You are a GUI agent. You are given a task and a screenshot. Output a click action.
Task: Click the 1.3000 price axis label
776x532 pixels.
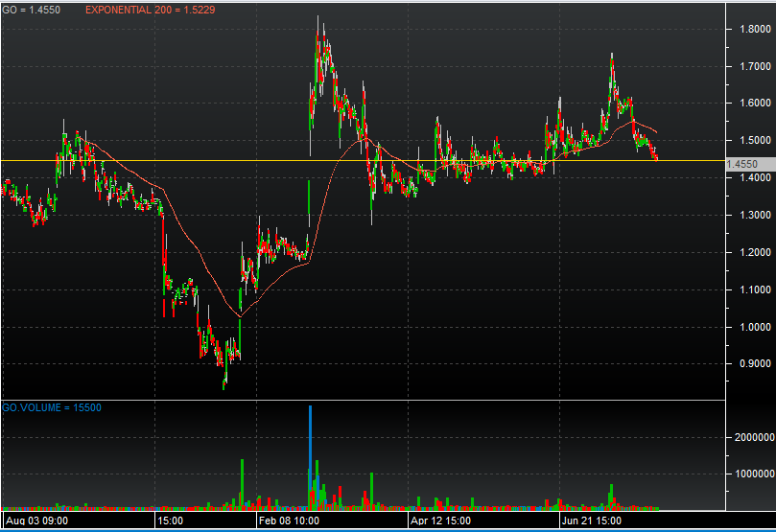click(755, 215)
